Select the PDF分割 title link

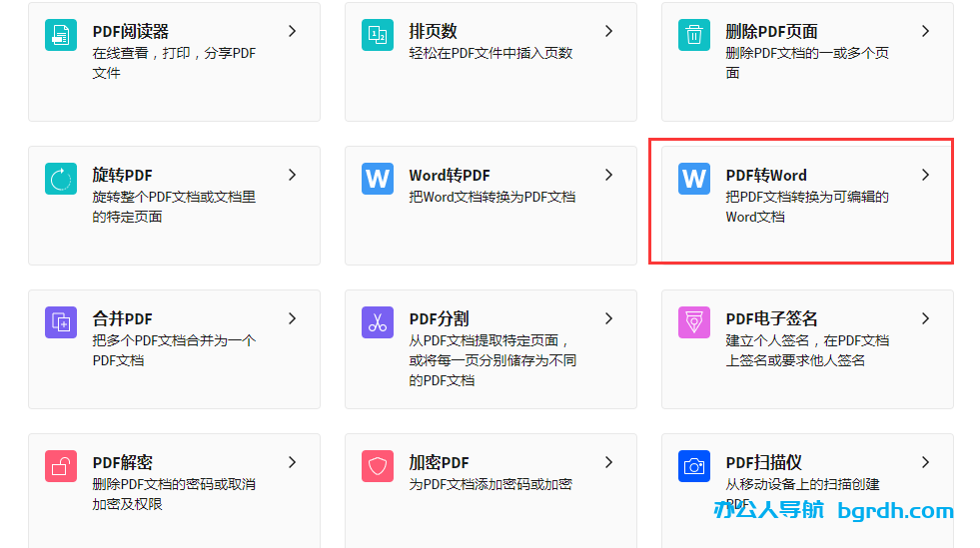click(x=440, y=318)
